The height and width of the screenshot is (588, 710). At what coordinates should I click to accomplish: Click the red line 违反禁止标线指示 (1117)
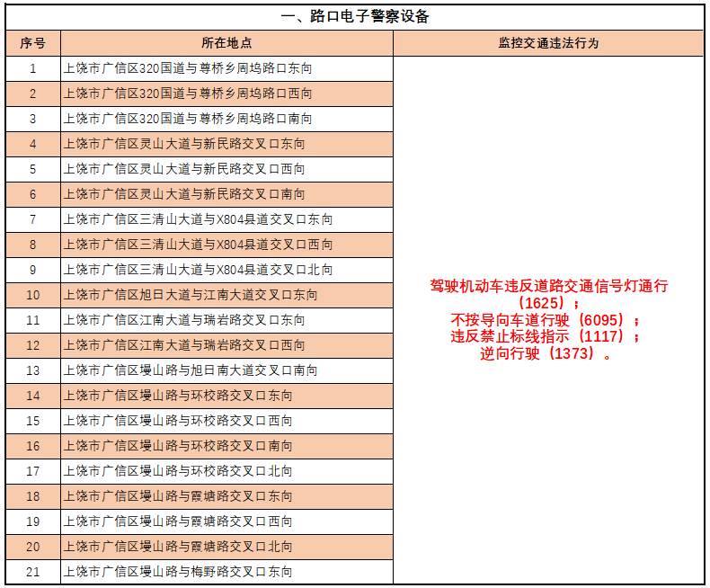coord(545,336)
